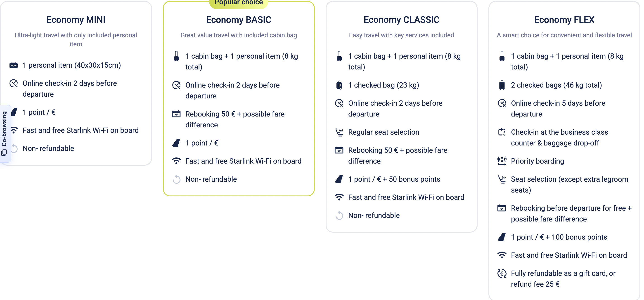Click the two checked bags icon in Economy FLEX
Viewport: 644px width, 300px height.
point(502,85)
